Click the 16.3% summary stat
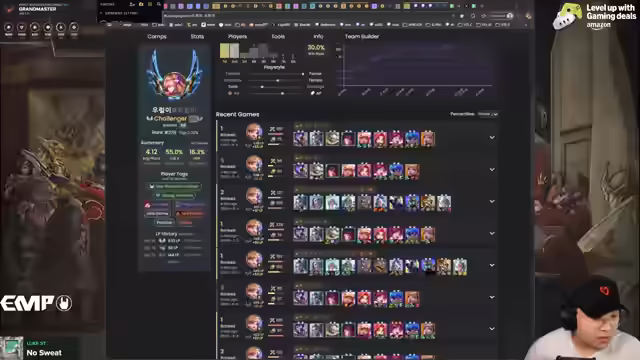Viewport: 640px width, 360px height. (x=197, y=152)
